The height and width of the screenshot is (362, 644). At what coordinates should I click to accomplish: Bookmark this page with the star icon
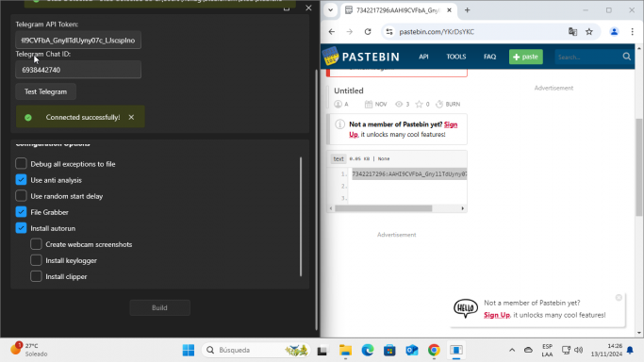click(x=589, y=32)
